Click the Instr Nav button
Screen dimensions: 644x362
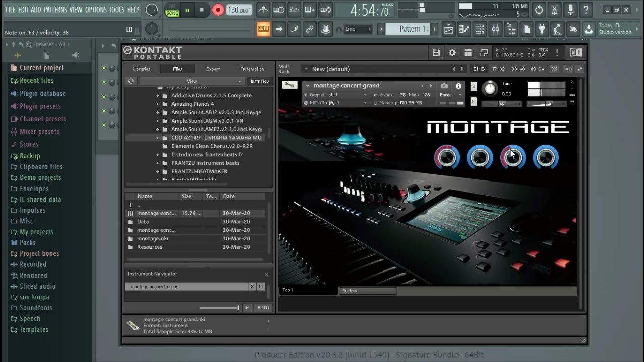coord(260,81)
